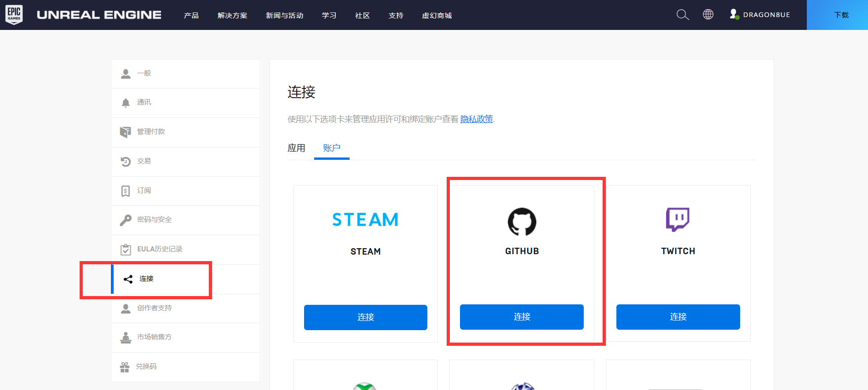Viewport: 868px width, 390px height.
Task: Click the EULA历史记录 clipboard icon
Action: [126, 250]
